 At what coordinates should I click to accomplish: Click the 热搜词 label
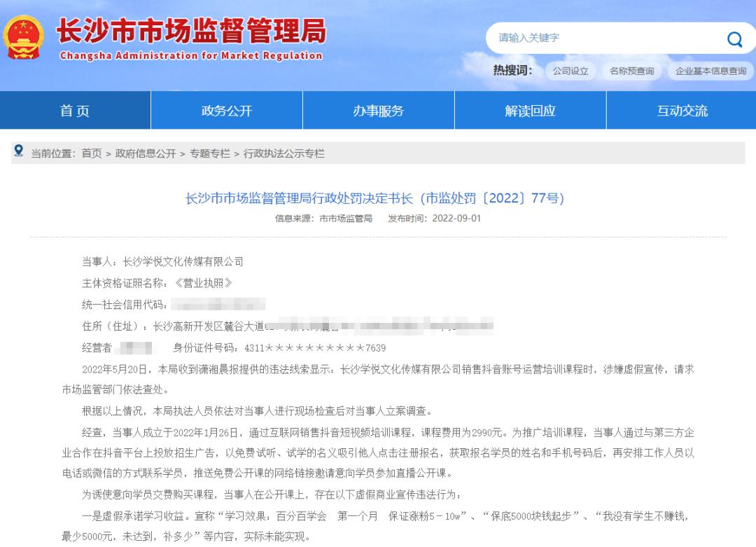(512, 71)
